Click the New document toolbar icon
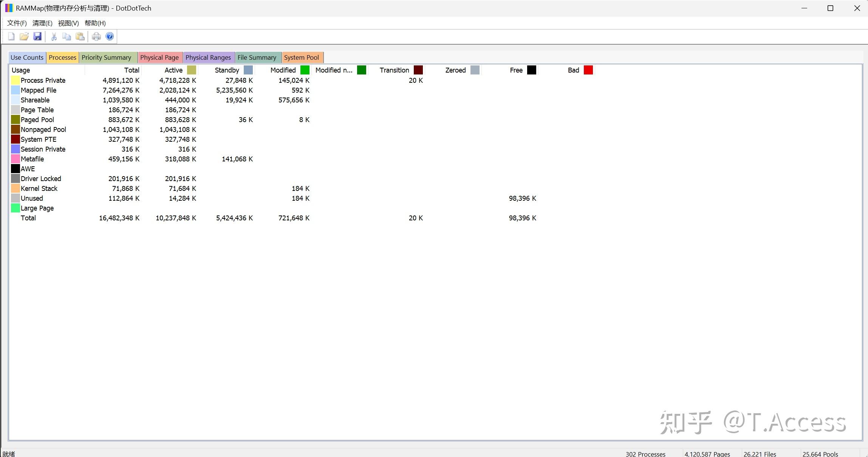Image resolution: width=868 pixels, height=457 pixels. (x=11, y=36)
